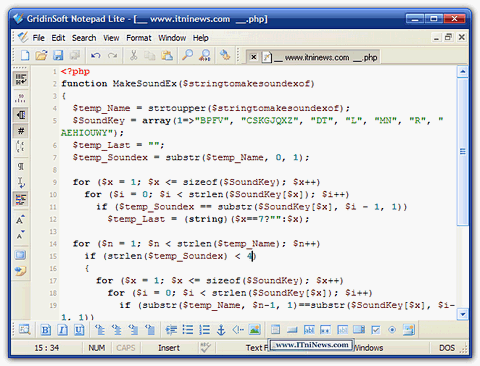Click the fourth paragraph tag icon after Underline

[x=150, y=330]
